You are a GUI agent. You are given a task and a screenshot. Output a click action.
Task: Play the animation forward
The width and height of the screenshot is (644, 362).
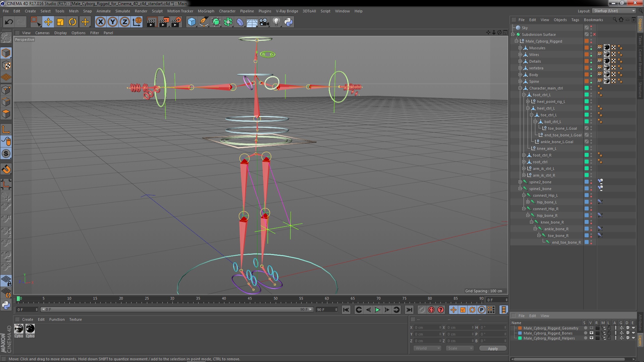tap(377, 310)
